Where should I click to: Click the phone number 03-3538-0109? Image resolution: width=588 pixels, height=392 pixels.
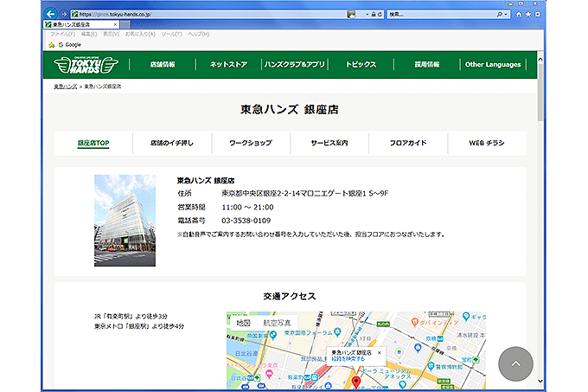pos(246,221)
